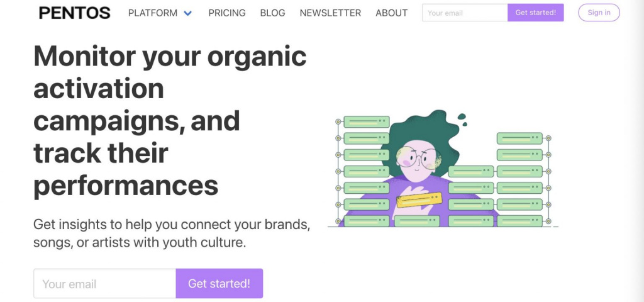644x302 pixels.
Task: Focus the header Your email field
Action: pos(465,13)
